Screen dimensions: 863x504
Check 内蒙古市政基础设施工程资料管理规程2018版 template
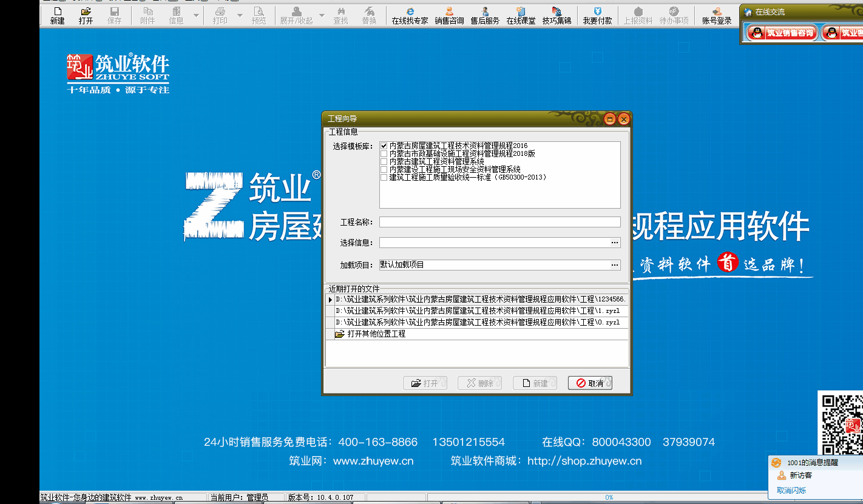[x=384, y=154]
